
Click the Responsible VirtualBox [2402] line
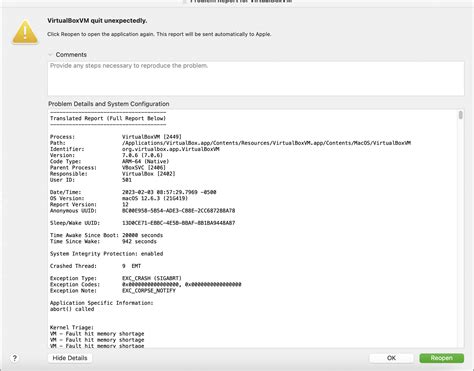click(113, 174)
